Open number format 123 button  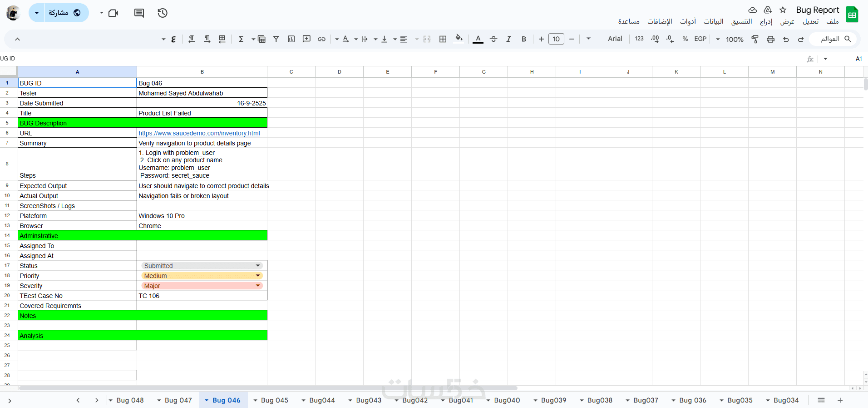639,39
